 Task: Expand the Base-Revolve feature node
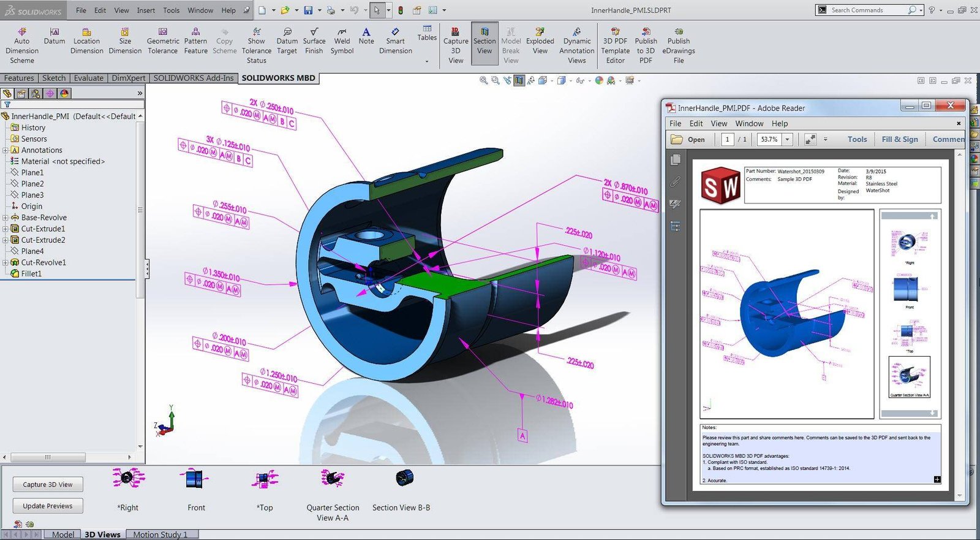tap(6, 218)
